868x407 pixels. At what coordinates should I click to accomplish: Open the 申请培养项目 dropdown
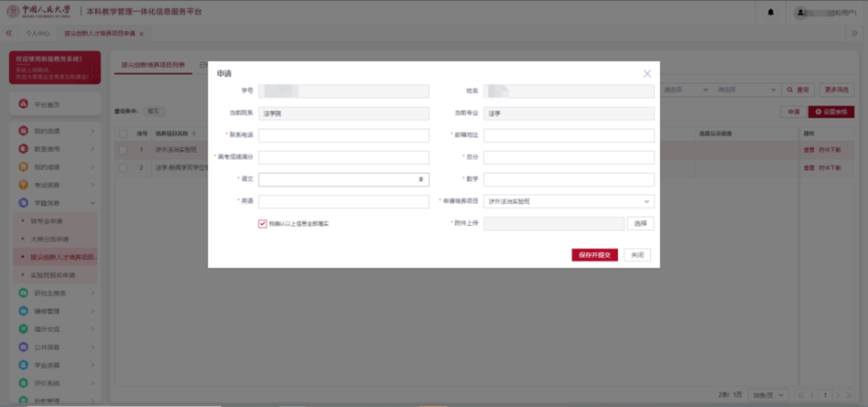(568, 201)
